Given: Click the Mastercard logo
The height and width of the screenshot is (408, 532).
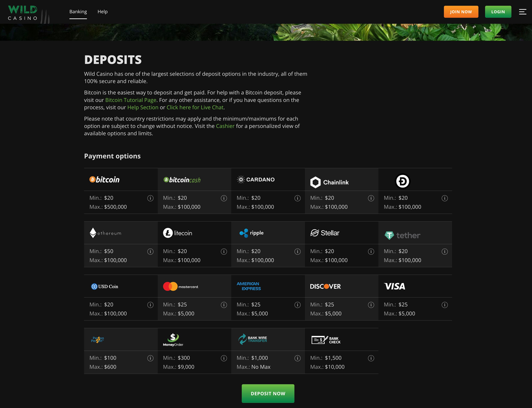Looking at the screenshot, I should (181, 286).
